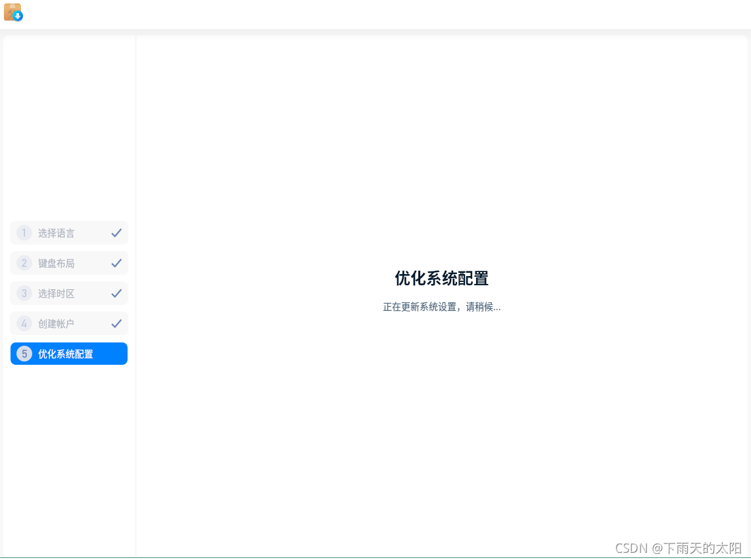Click the checkmark next to 键盘布局
The image size is (751, 560).
pyautogui.click(x=116, y=264)
